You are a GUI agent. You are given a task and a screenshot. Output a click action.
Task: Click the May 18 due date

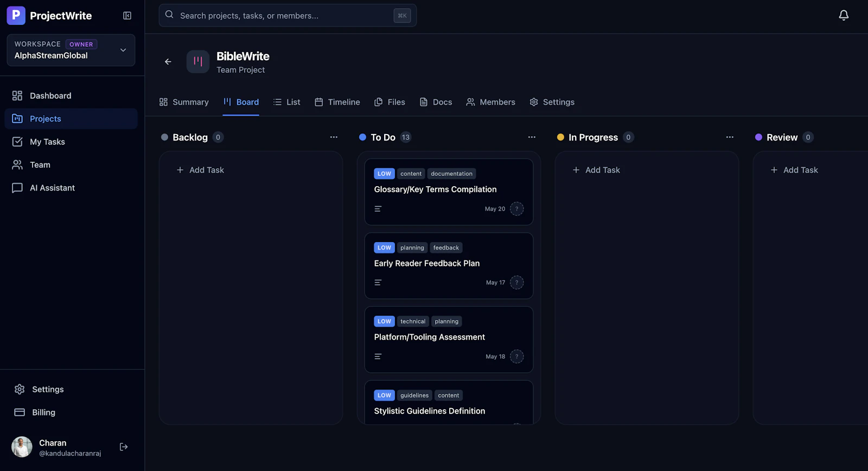coord(495,357)
